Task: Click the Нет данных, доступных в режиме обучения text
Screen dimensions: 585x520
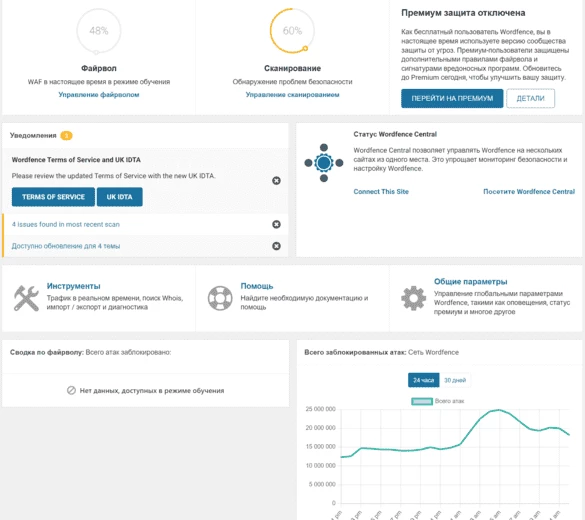Action: click(x=152, y=391)
